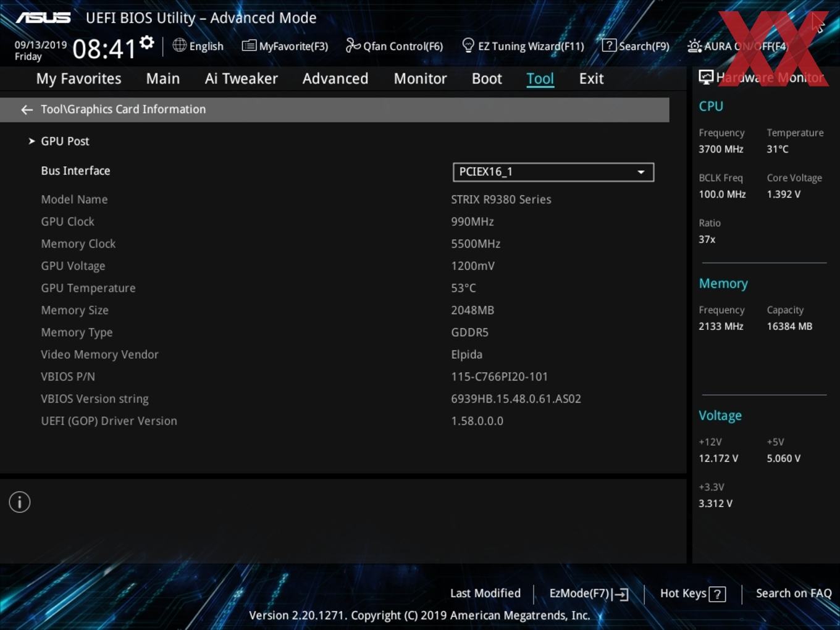Select the GPU Voltage label
The height and width of the screenshot is (630, 840).
pyautogui.click(x=73, y=266)
